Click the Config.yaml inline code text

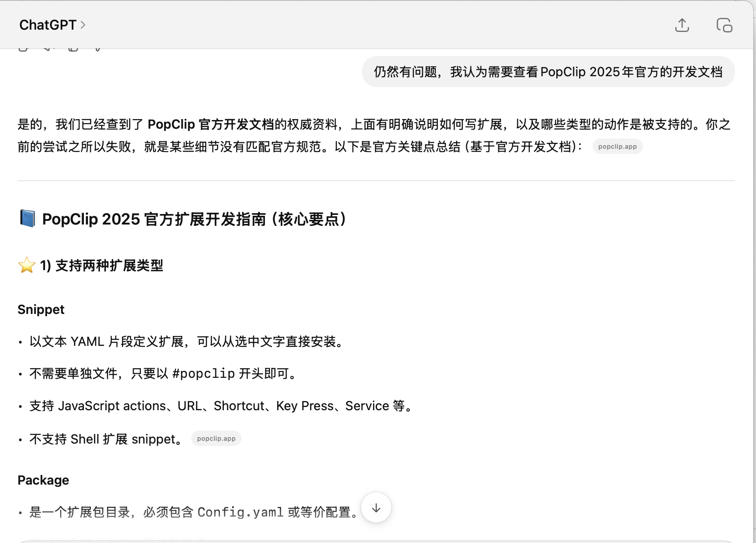coord(240,512)
